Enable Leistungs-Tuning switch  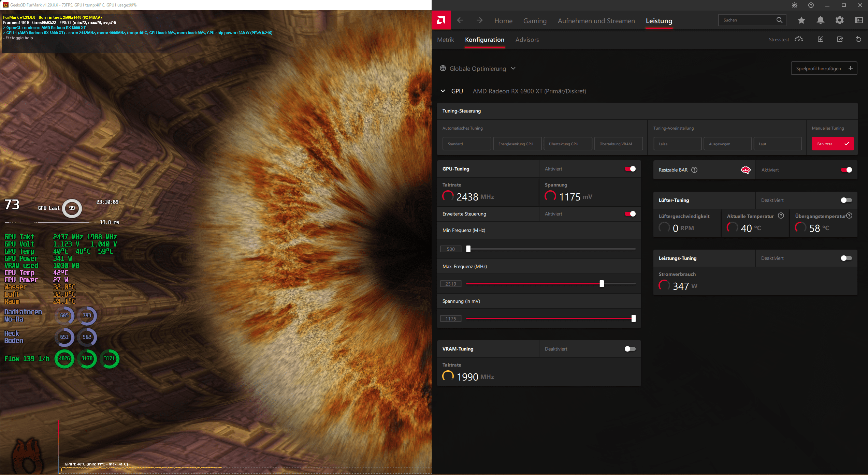(x=847, y=258)
